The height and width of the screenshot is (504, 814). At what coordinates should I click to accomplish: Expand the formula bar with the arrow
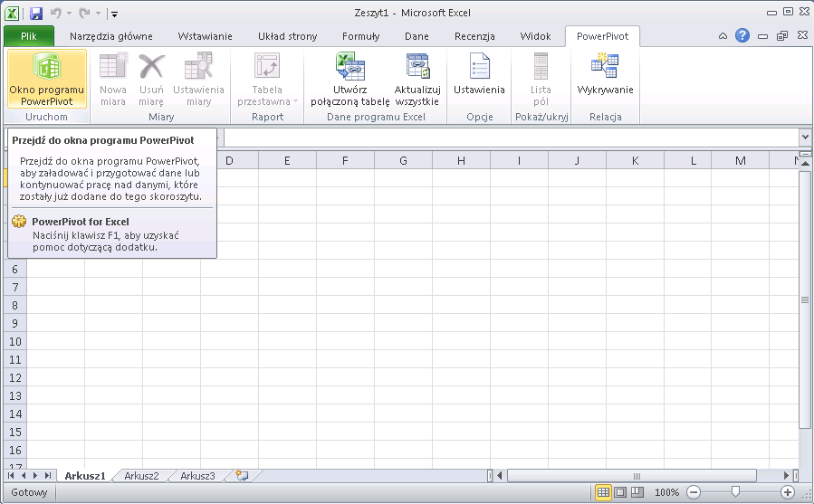[805, 138]
